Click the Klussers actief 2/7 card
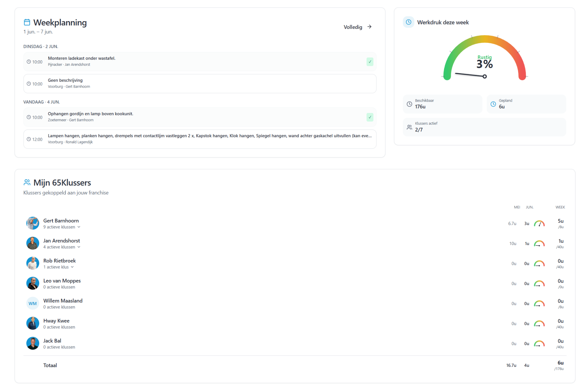588x388 pixels. coord(484,127)
